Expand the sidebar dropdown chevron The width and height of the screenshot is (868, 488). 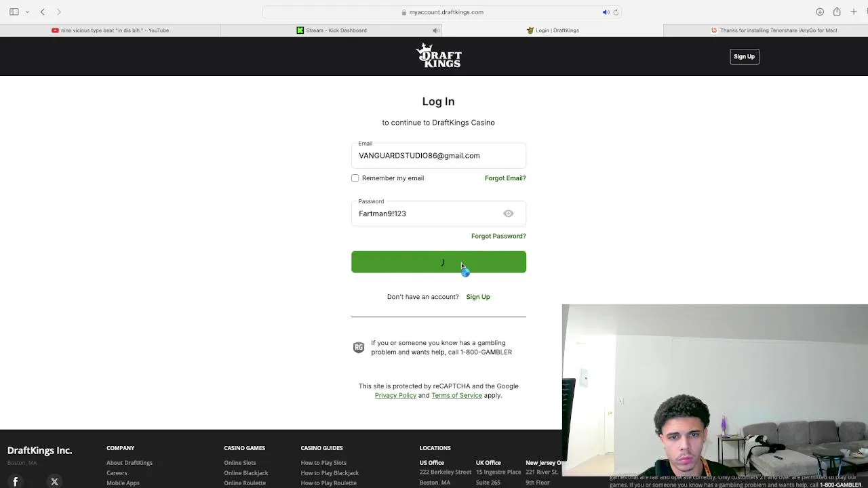point(27,12)
